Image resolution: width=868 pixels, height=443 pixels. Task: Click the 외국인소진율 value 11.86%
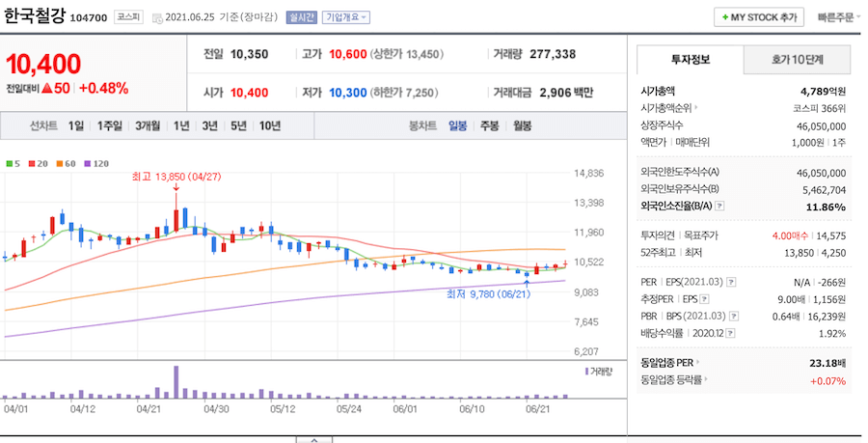(x=826, y=208)
